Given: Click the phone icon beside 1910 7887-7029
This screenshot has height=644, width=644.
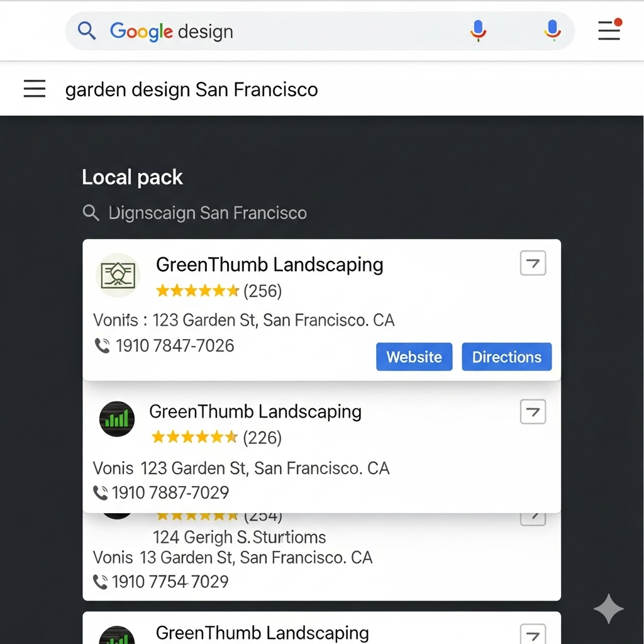Looking at the screenshot, I should (x=100, y=492).
